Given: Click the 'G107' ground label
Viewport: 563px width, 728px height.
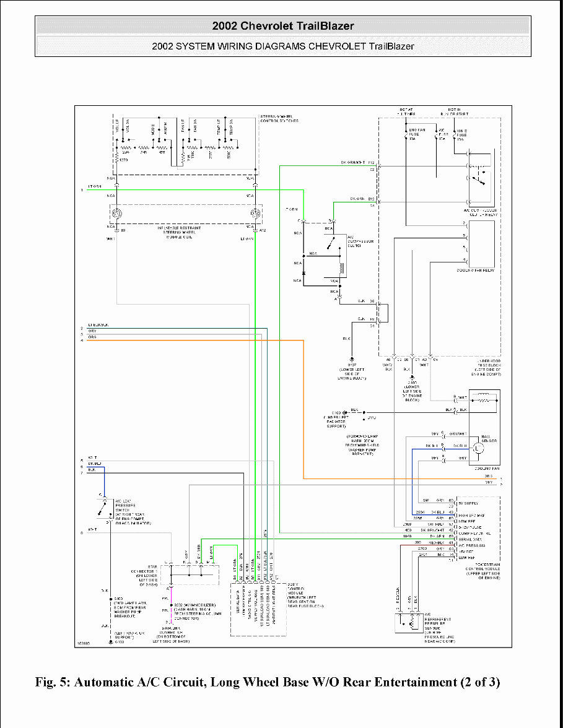Looking at the screenshot, I should tap(352, 365).
